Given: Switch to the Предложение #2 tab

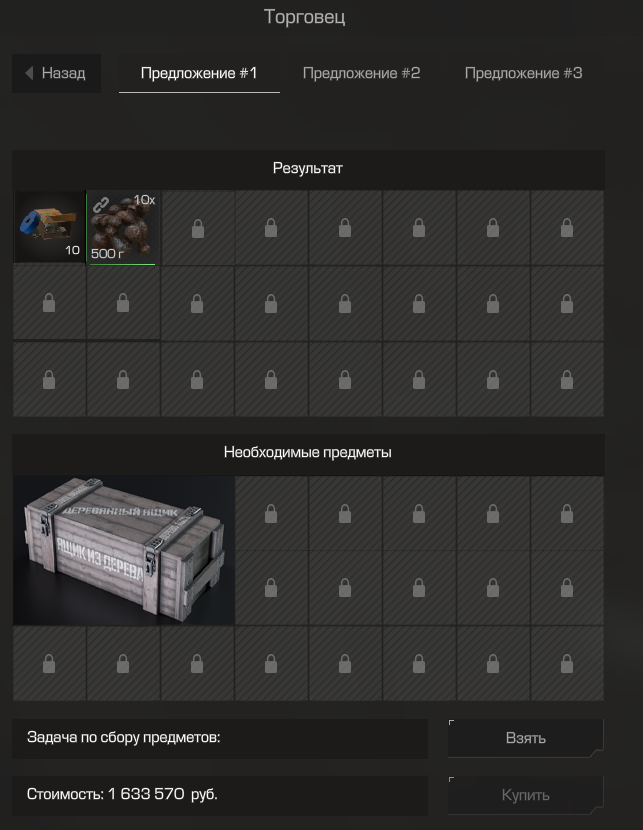Looking at the screenshot, I should click(361, 73).
